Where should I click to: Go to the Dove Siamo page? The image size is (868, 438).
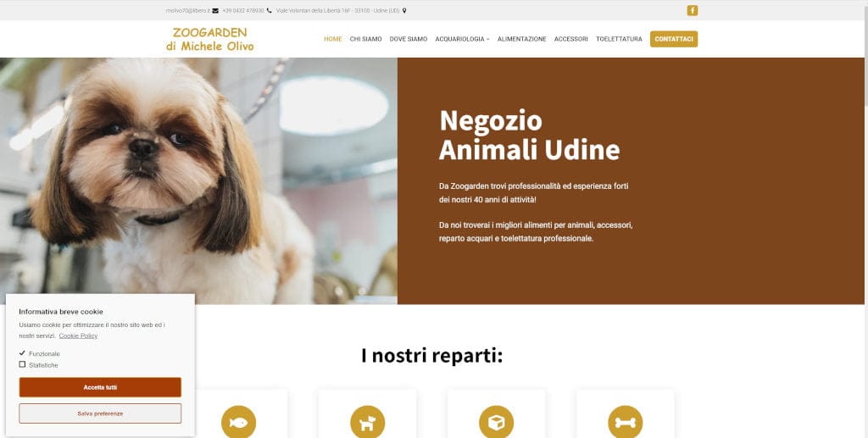pos(409,39)
